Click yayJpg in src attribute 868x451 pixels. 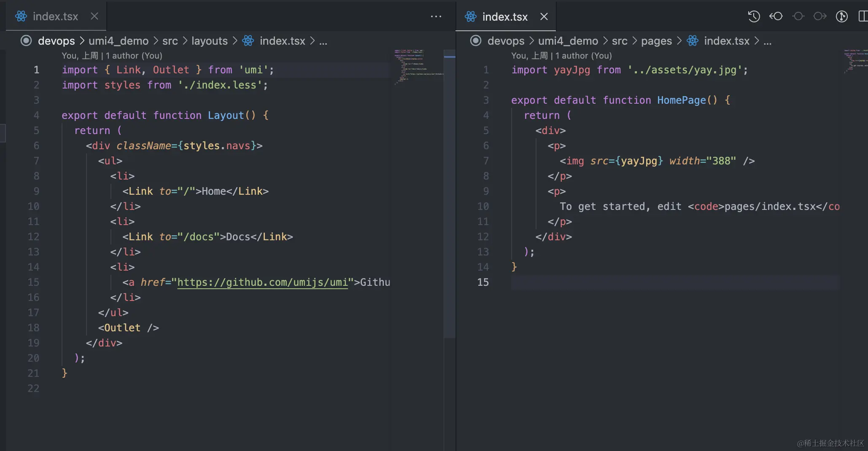pyautogui.click(x=639, y=161)
